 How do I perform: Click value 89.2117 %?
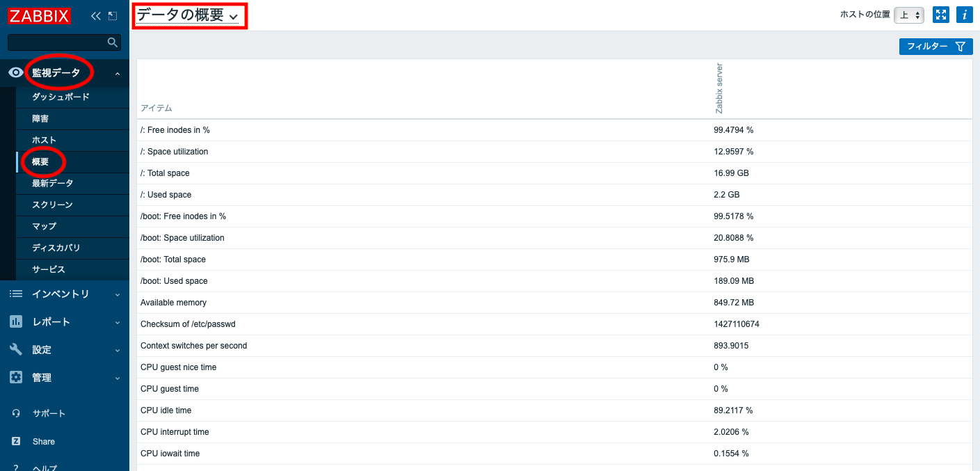pyautogui.click(x=733, y=410)
